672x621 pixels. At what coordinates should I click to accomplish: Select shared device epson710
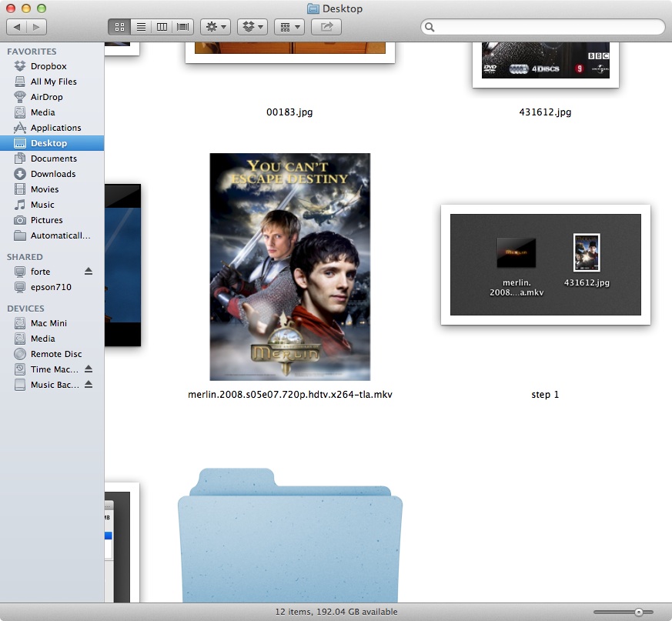[52, 287]
